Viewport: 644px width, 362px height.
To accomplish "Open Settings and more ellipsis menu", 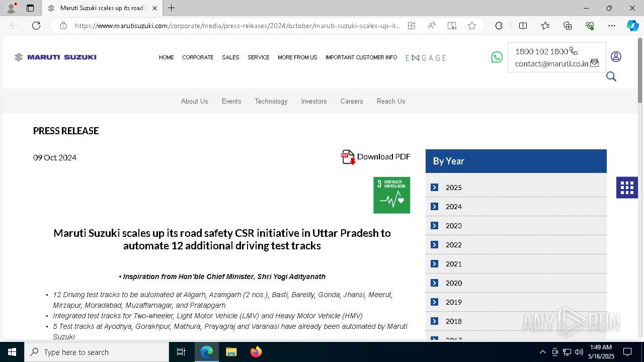I will coord(611,26).
